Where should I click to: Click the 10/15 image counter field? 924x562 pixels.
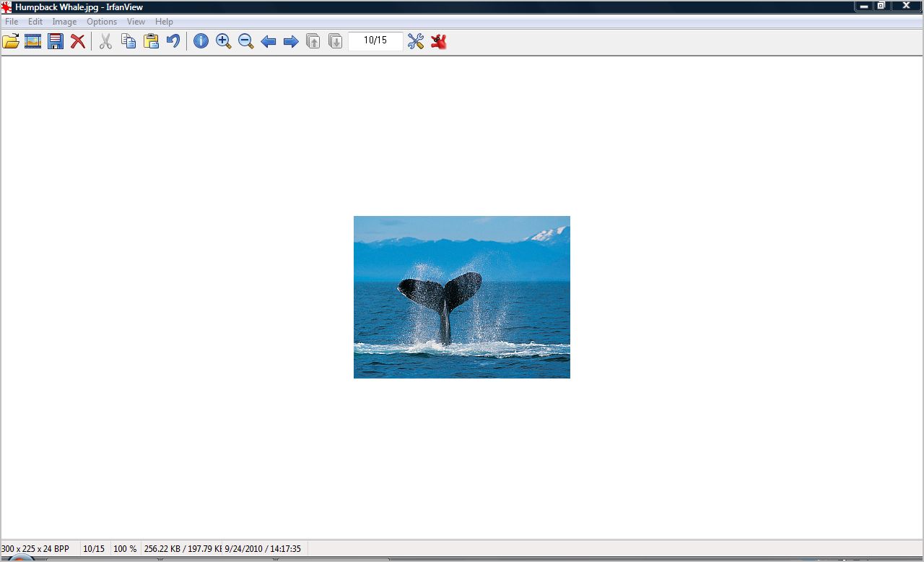click(375, 40)
